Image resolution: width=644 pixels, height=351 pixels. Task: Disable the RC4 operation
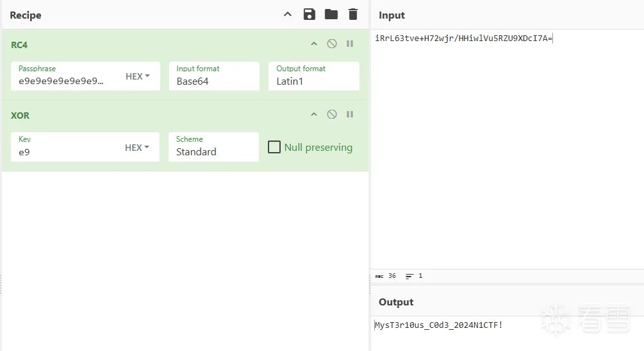(332, 44)
